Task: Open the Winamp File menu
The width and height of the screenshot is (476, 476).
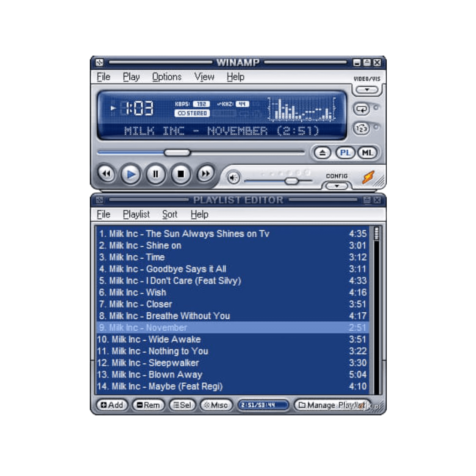Action: point(103,77)
